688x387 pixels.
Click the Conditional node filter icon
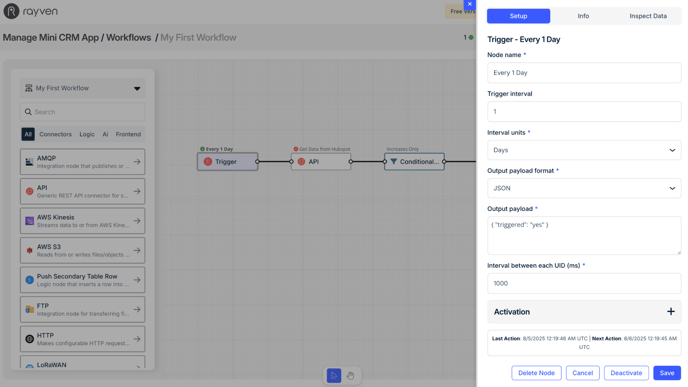click(x=394, y=161)
